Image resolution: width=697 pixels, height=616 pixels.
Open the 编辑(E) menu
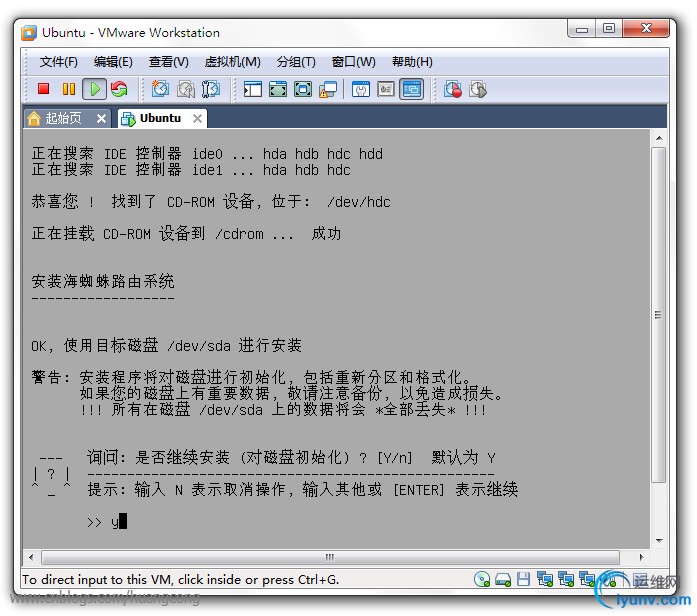113,62
